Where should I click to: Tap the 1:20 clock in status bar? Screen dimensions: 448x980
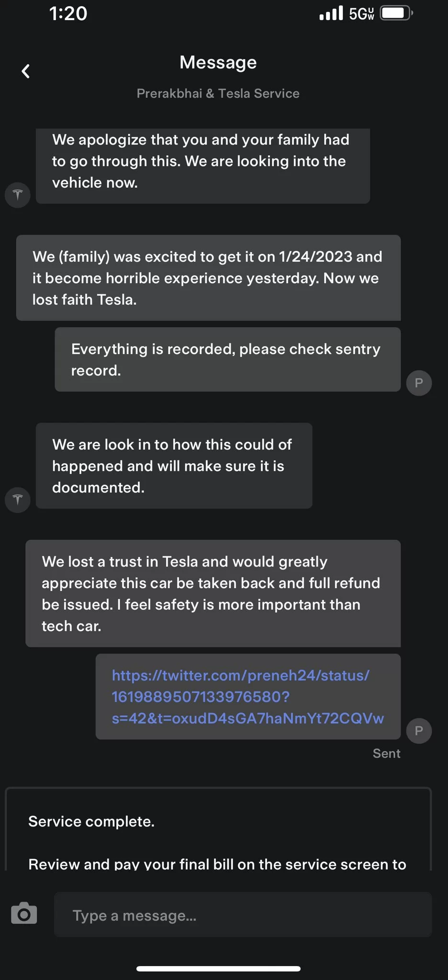[68, 13]
